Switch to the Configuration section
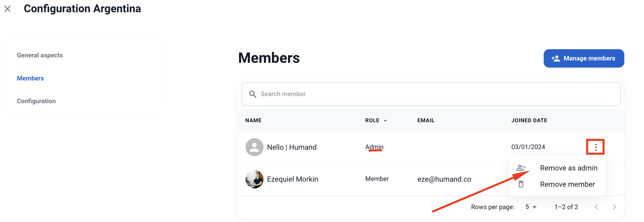The height and width of the screenshot is (222, 644). pos(36,101)
